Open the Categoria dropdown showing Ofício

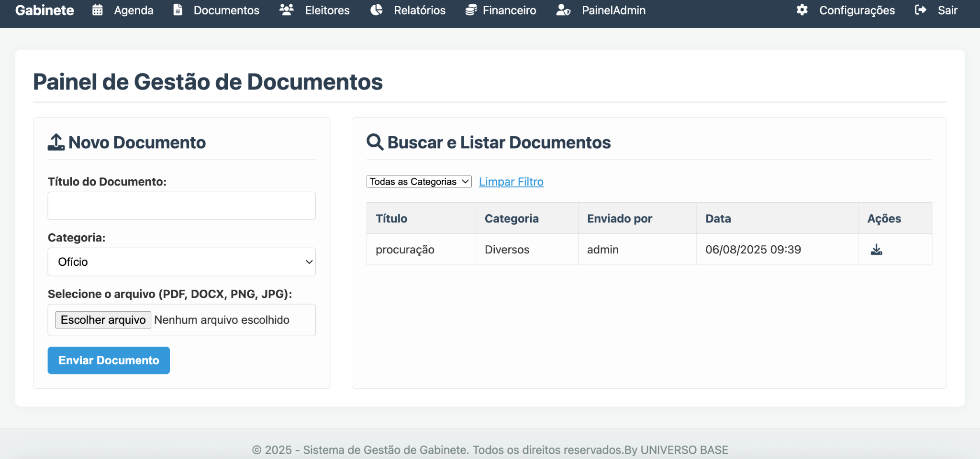tap(181, 262)
